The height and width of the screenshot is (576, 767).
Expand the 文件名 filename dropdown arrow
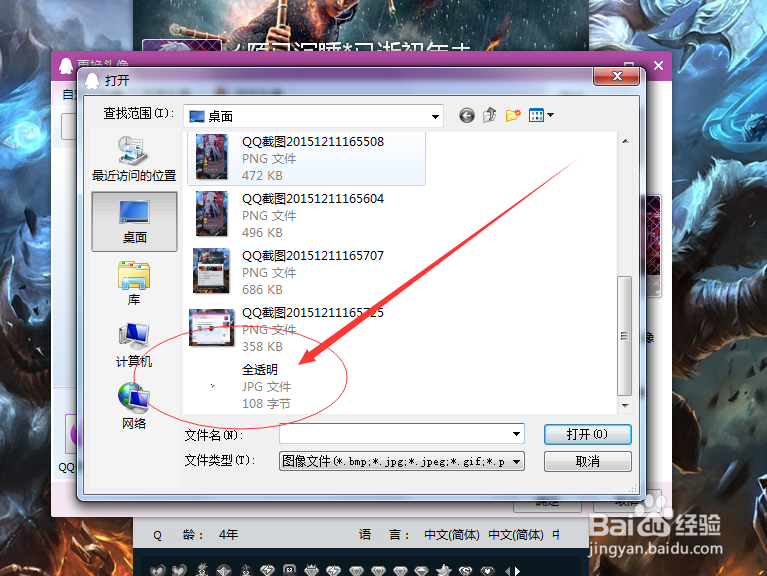tap(516, 434)
